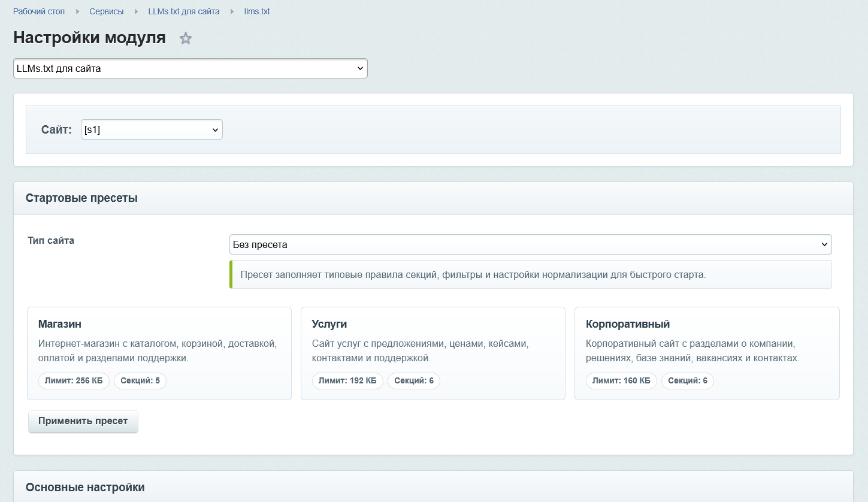Click the llms.txt breadcrumb link
Screen dimensions: 868x502
257,11
